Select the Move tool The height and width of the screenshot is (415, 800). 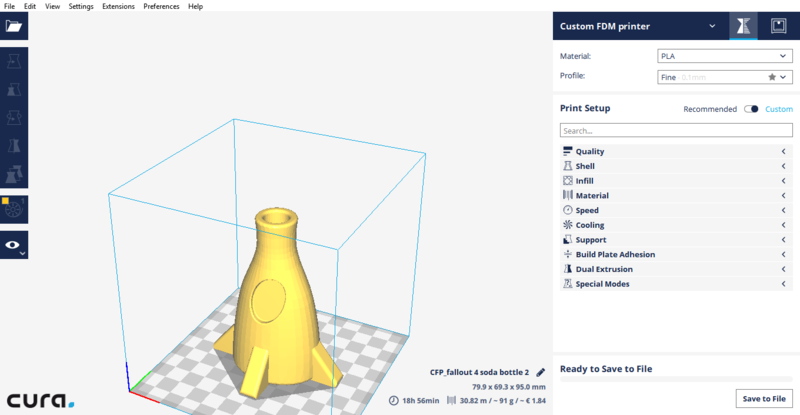[x=14, y=61]
